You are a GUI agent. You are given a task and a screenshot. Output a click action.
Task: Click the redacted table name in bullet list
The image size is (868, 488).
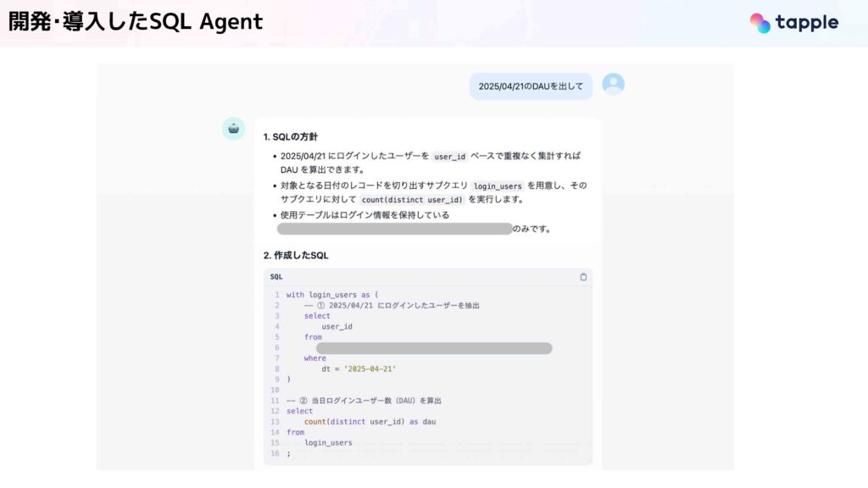pyautogui.click(x=395, y=229)
